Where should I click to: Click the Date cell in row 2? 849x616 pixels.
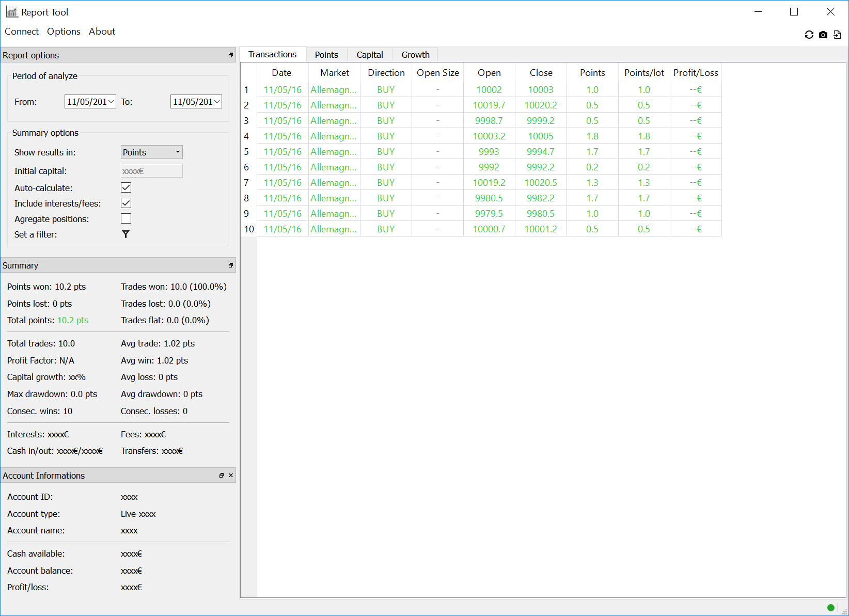click(x=282, y=105)
